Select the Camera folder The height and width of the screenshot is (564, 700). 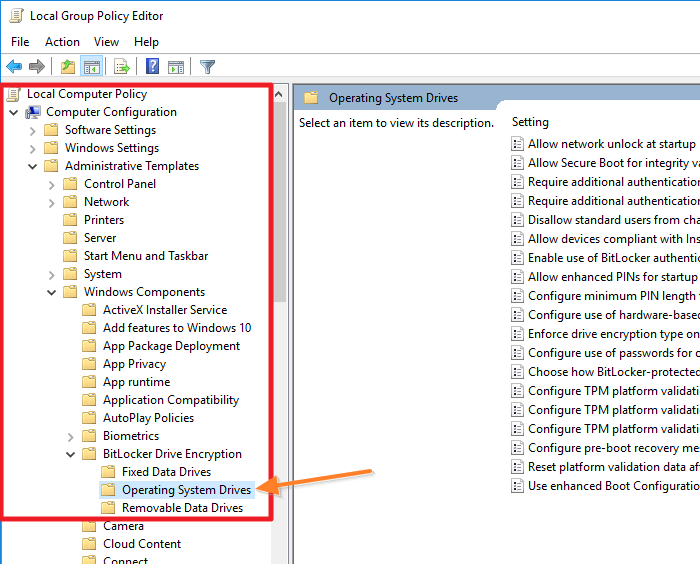coord(123,526)
